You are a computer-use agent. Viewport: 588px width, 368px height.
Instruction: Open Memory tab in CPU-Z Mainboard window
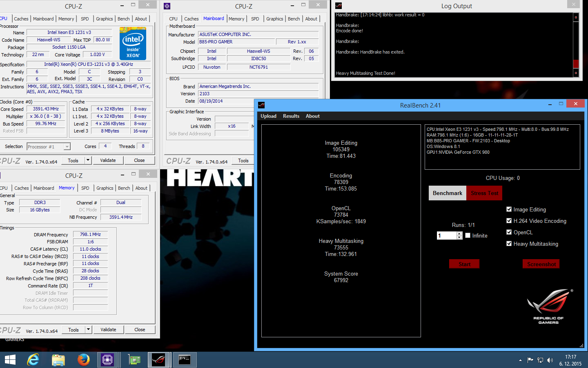point(236,19)
